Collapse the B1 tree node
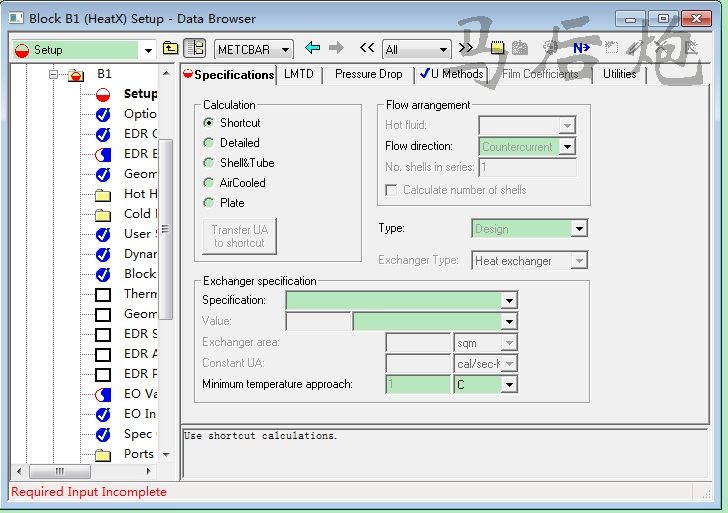728x513 pixels. (54, 75)
